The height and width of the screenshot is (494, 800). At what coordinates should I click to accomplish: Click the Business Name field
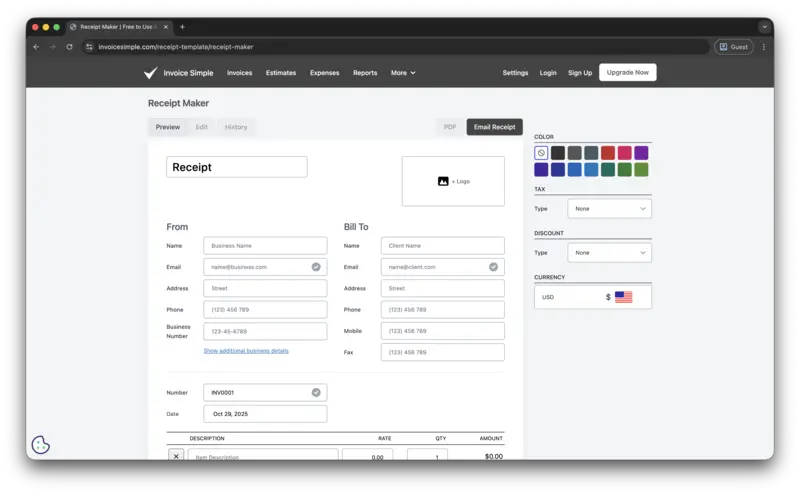coord(265,245)
